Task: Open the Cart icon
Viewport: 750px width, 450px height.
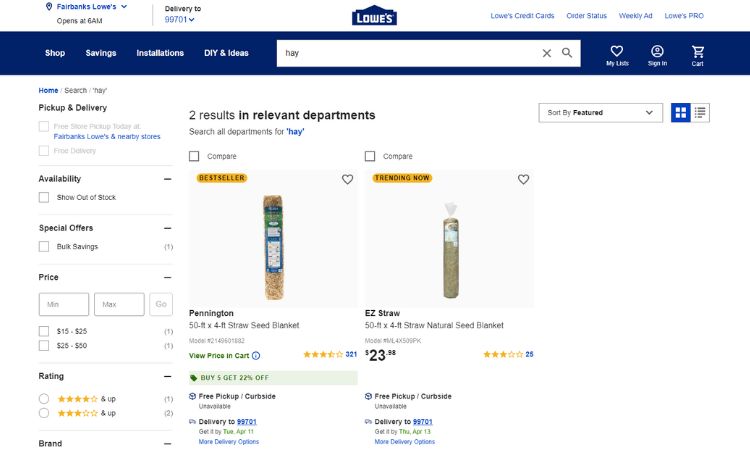Action: pos(697,51)
